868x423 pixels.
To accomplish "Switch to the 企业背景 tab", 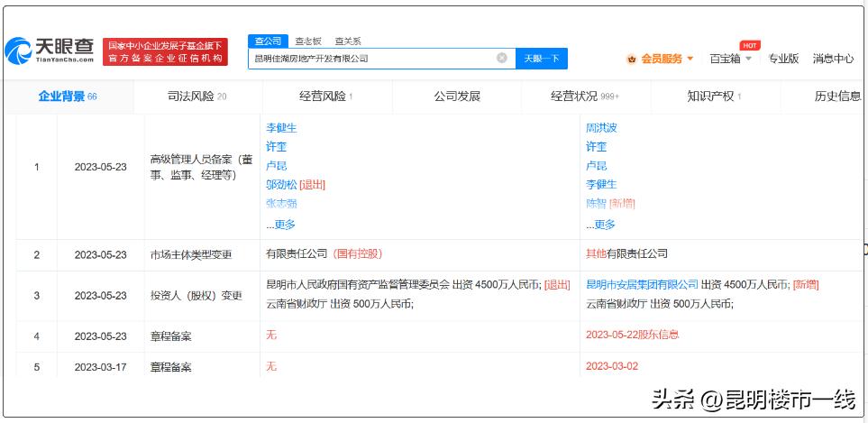I will point(68,97).
